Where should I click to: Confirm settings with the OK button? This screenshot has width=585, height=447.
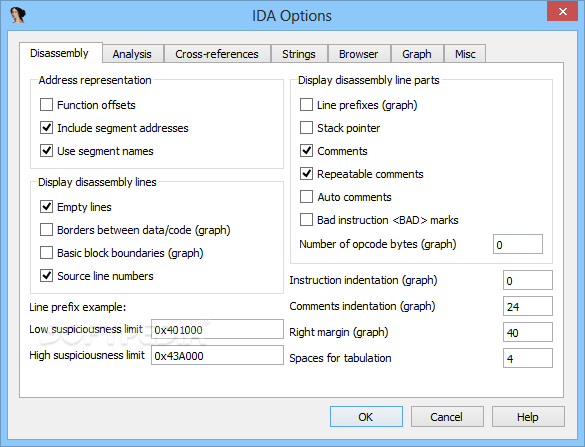coord(366,417)
